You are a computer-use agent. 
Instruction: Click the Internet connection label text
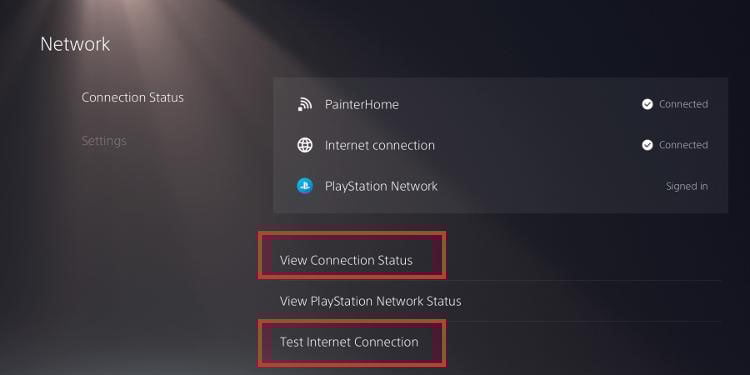tap(380, 145)
